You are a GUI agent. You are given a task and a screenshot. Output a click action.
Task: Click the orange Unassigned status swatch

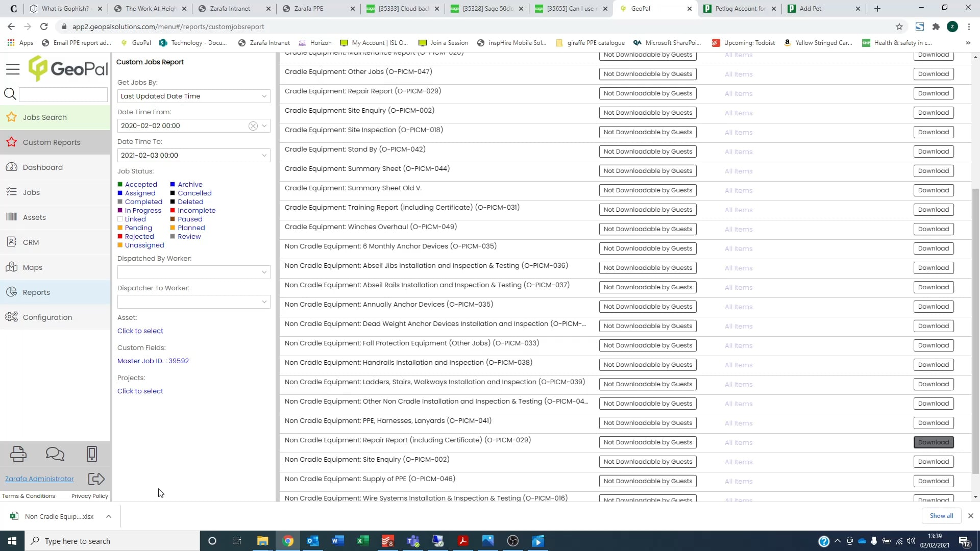coord(120,245)
